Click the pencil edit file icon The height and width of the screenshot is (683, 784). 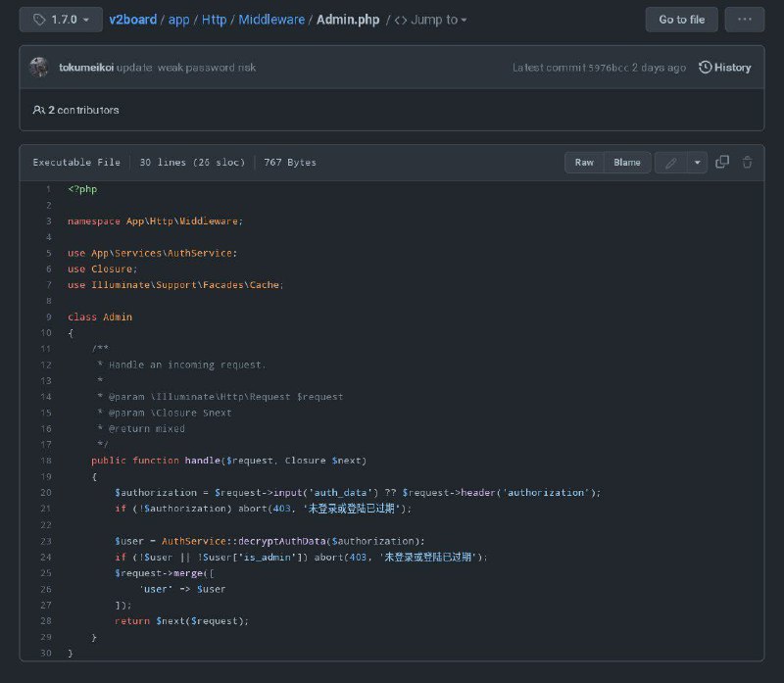coord(671,163)
